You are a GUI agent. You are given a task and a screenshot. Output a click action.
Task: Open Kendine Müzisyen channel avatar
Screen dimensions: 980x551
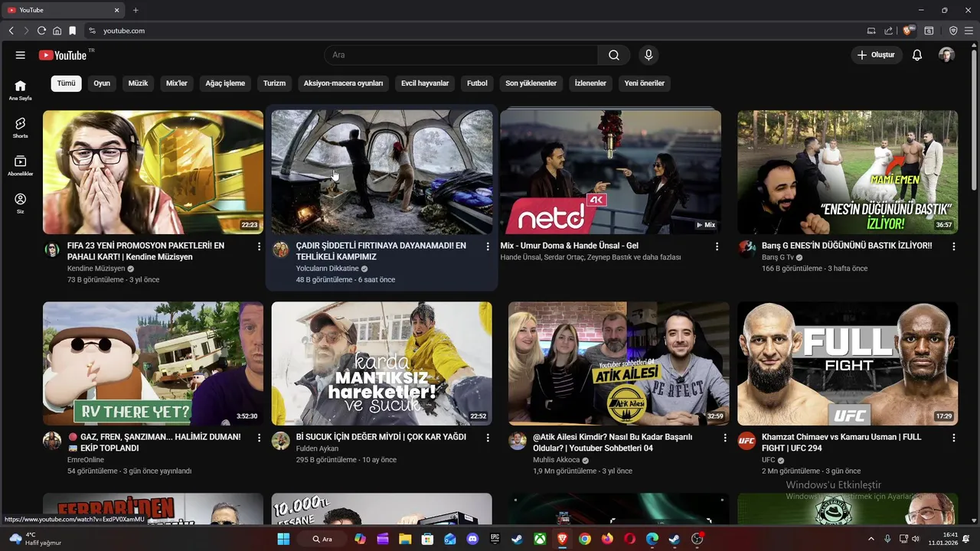tap(52, 250)
